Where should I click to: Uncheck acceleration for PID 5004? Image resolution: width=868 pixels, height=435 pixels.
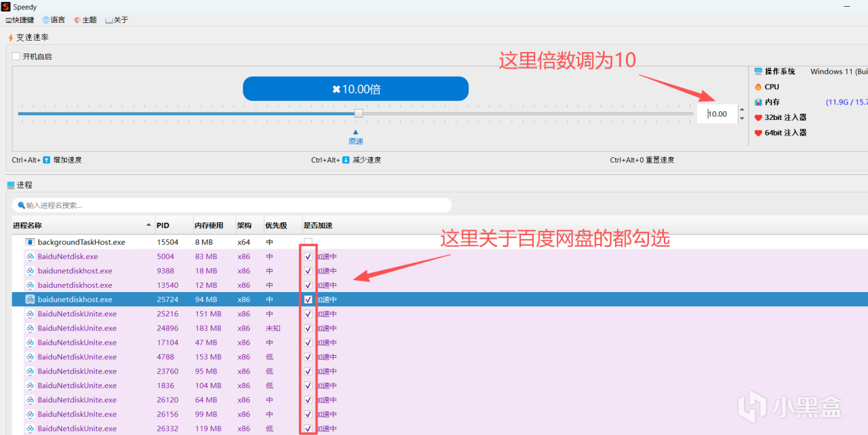click(309, 257)
